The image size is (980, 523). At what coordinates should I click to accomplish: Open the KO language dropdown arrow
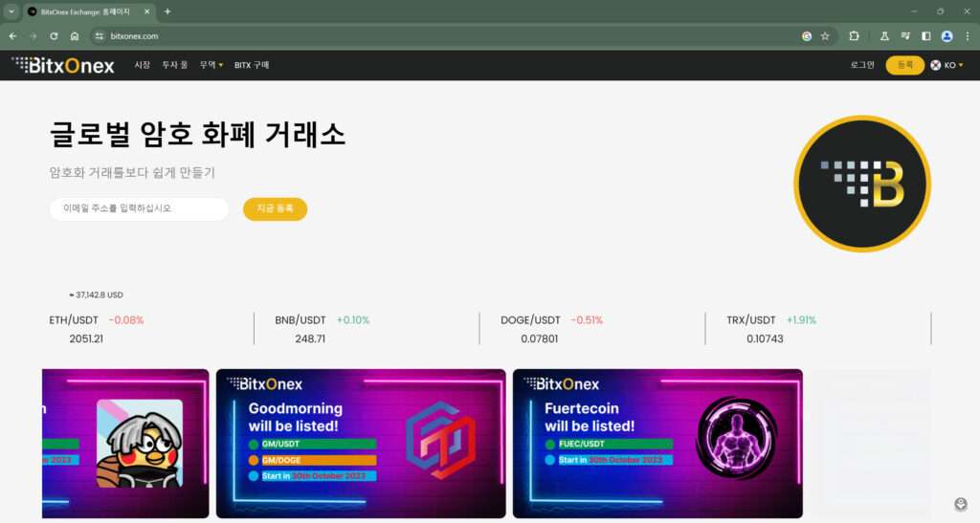point(961,66)
